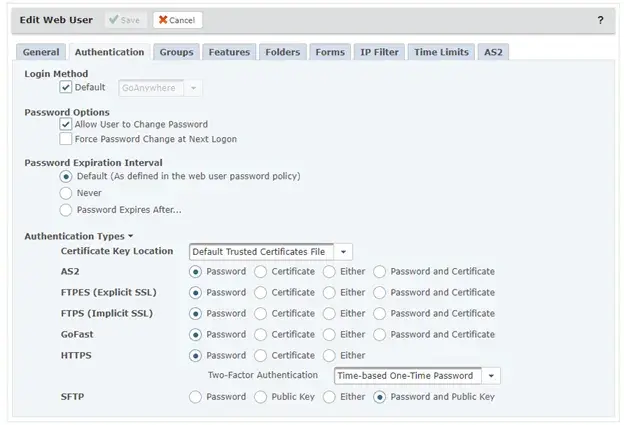Select the Password Expires After option

(x=66, y=210)
